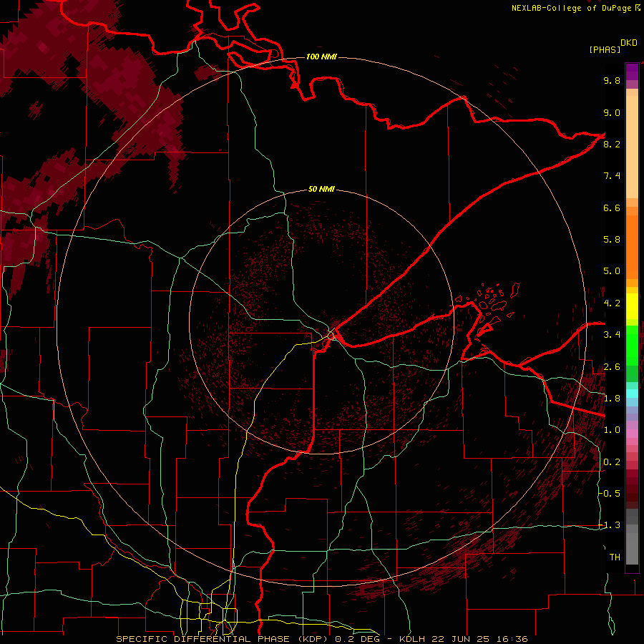Select the -0.5 value on the color scale
Image resolution: width=644 pixels, height=644 pixels.
(x=609, y=494)
